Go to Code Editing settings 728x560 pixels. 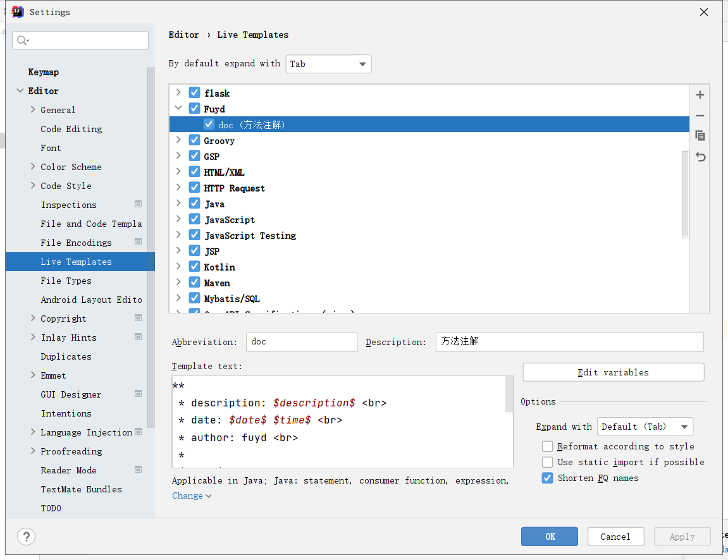coord(71,129)
